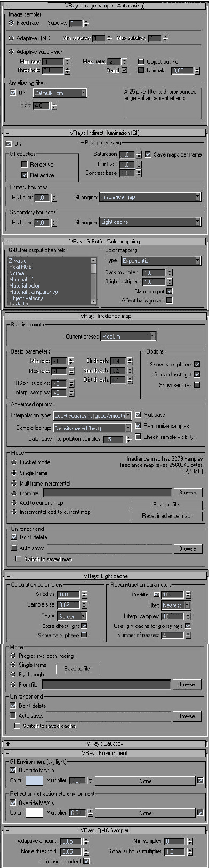The height and width of the screenshot is (868, 209).
Task: Select Progressive path tracing mode
Action: (13, 656)
